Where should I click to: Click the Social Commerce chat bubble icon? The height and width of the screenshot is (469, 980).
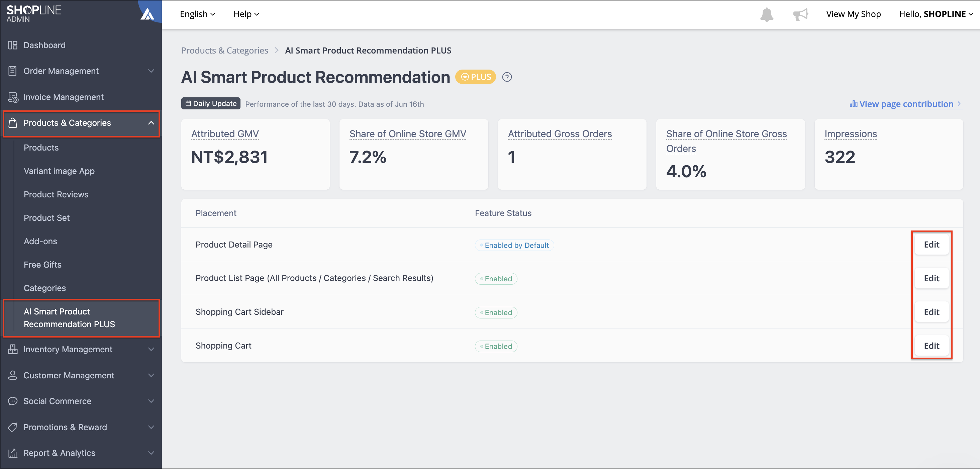[13, 401]
